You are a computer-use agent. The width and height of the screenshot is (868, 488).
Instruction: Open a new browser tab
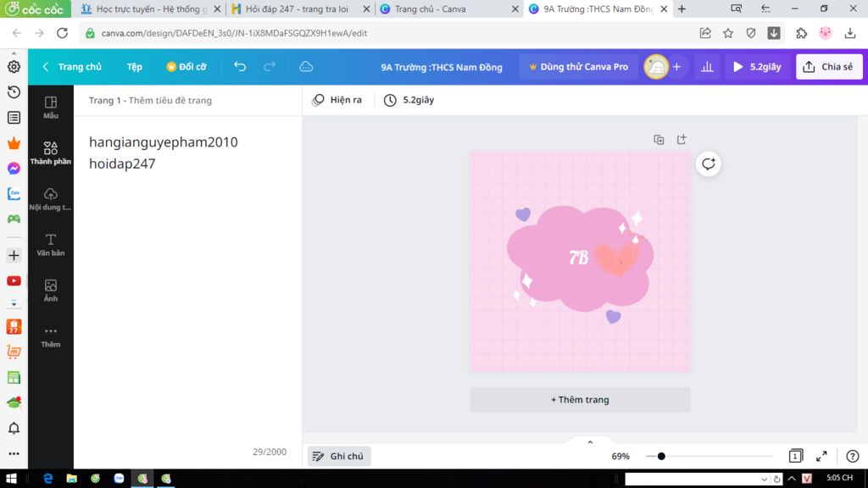tap(682, 8)
